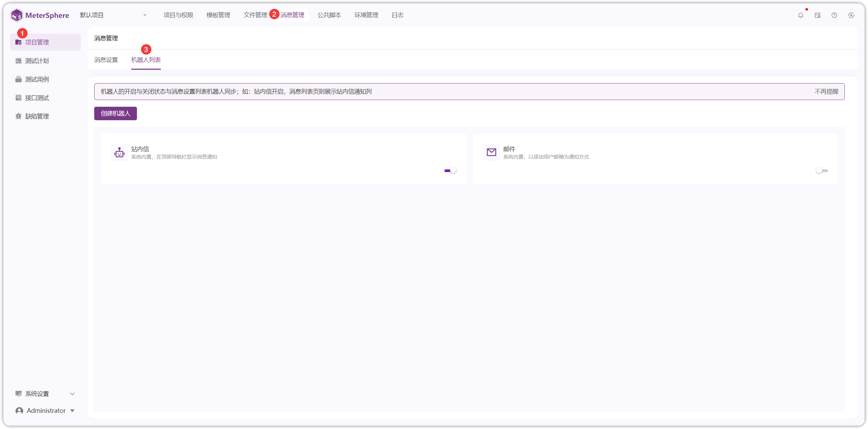The image size is (868, 429).
Task: Open the help question mark icon
Action: [x=834, y=15]
